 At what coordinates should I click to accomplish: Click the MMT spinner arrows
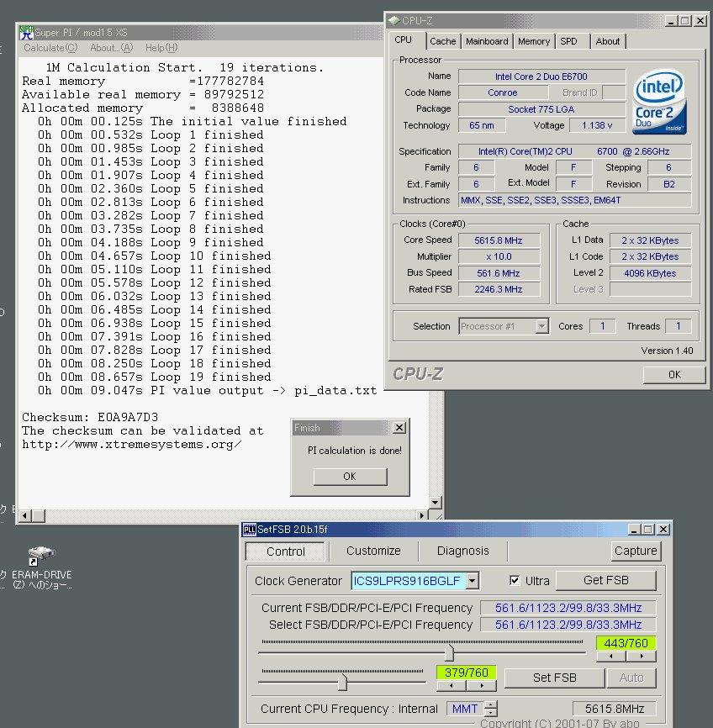[x=491, y=709]
